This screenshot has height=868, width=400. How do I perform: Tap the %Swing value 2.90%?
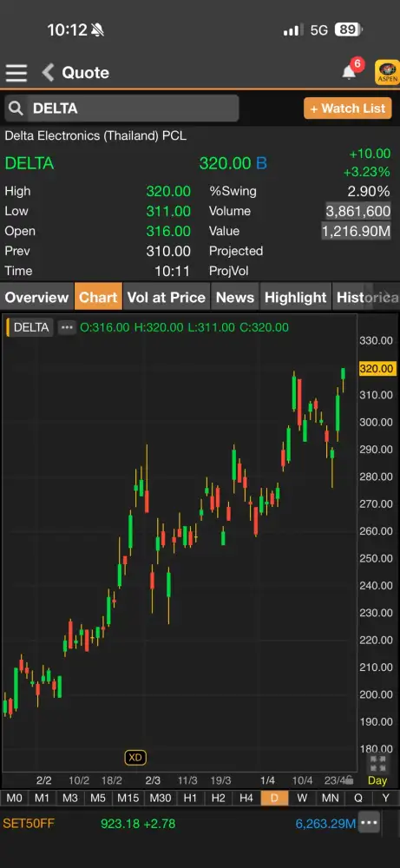click(x=369, y=192)
